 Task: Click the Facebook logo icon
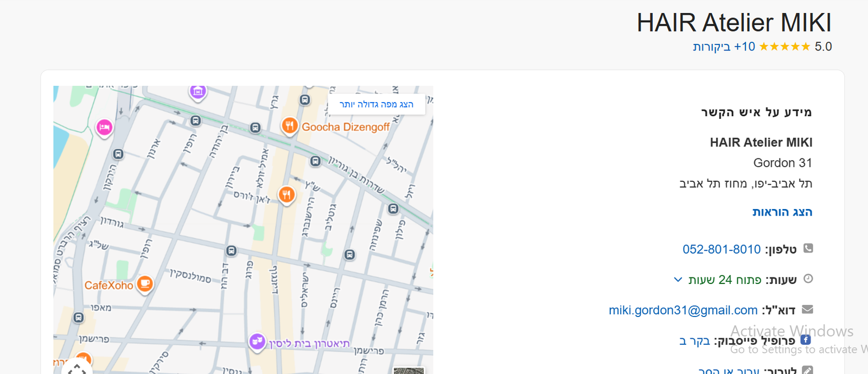point(806,340)
